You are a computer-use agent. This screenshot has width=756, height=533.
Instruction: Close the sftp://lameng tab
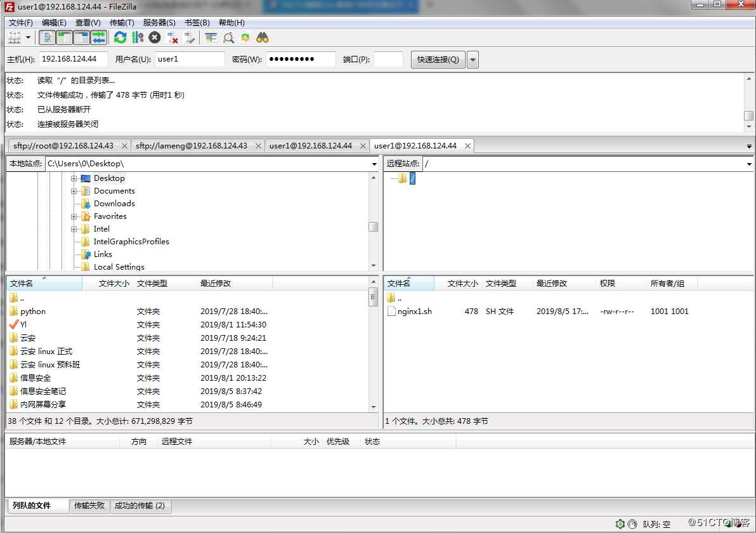tap(258, 146)
